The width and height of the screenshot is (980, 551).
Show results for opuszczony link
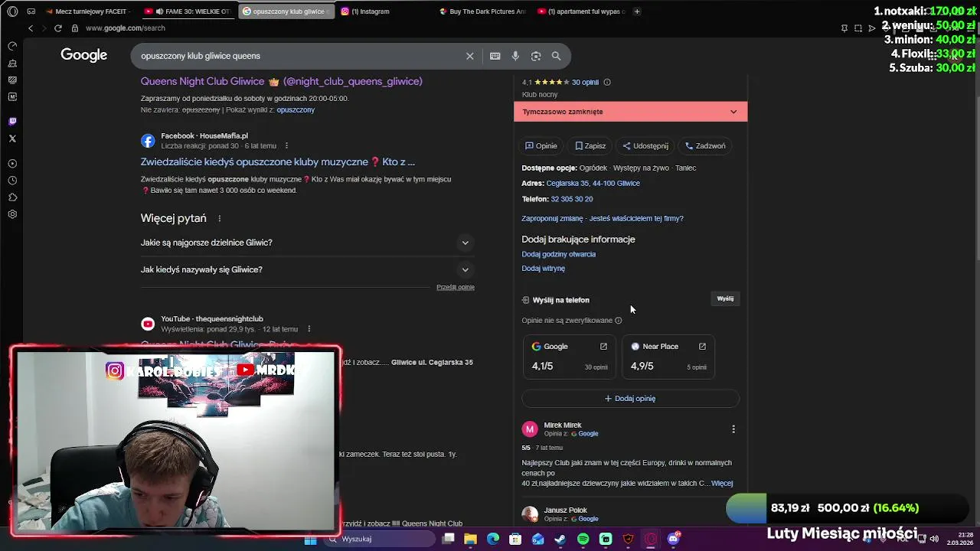click(296, 109)
